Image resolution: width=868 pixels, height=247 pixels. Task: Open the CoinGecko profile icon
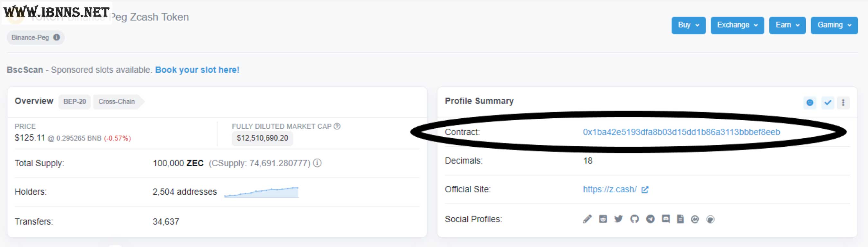[x=710, y=219]
